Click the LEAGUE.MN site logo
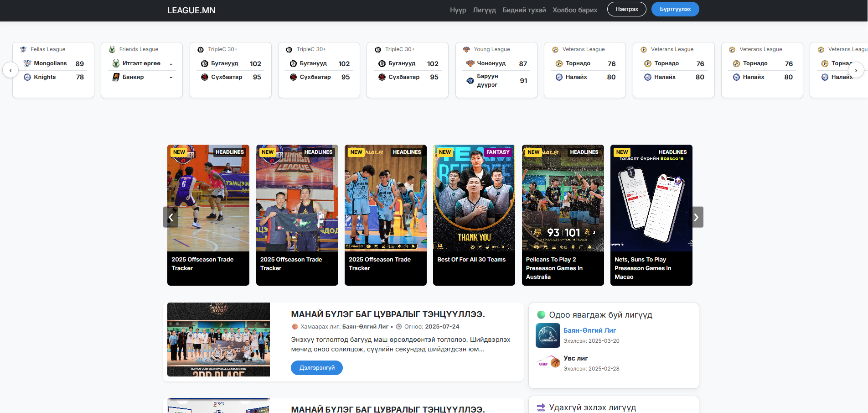868x413 pixels. point(191,10)
